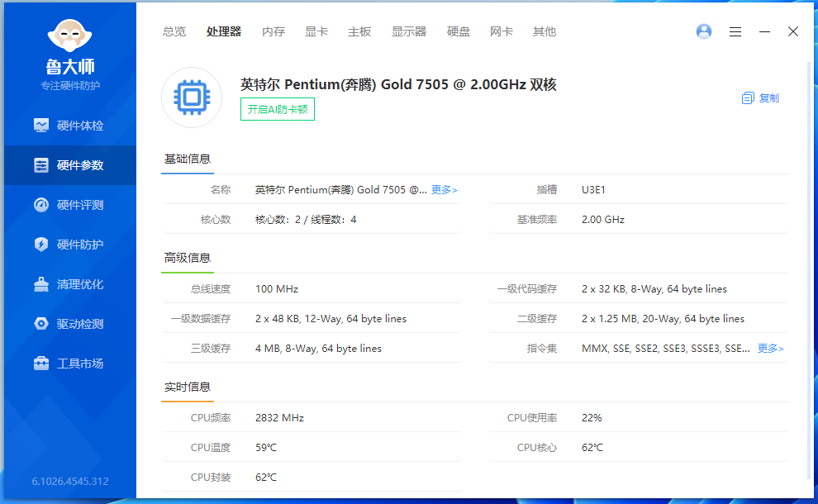This screenshot has width=818, height=504.
Task: Switch to the 总览 tab
Action: click(x=174, y=32)
